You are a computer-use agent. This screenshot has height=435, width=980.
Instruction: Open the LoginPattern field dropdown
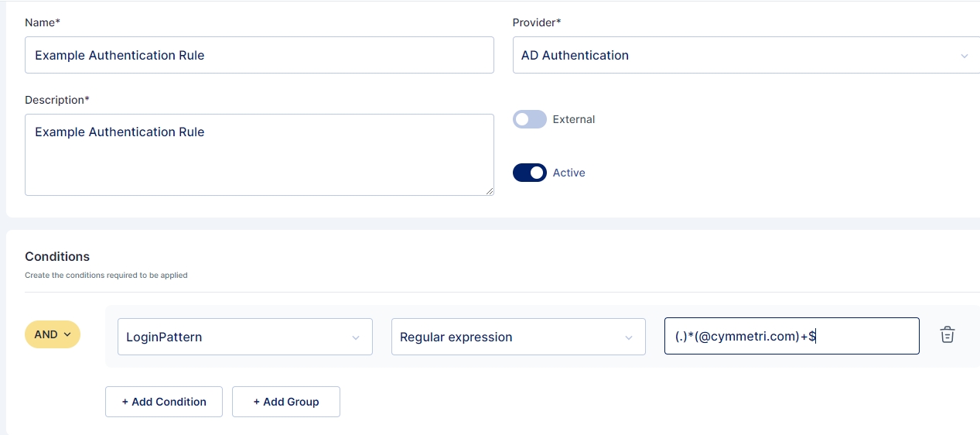point(244,337)
